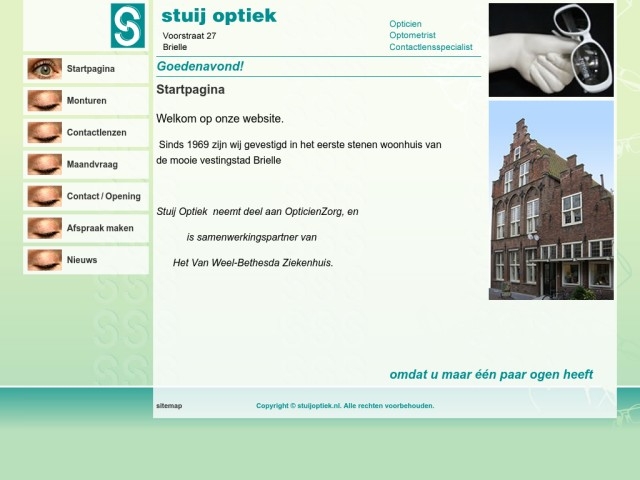640x480 pixels.
Task: Select Contactlenzen in the sidebar
Action: 96,133
